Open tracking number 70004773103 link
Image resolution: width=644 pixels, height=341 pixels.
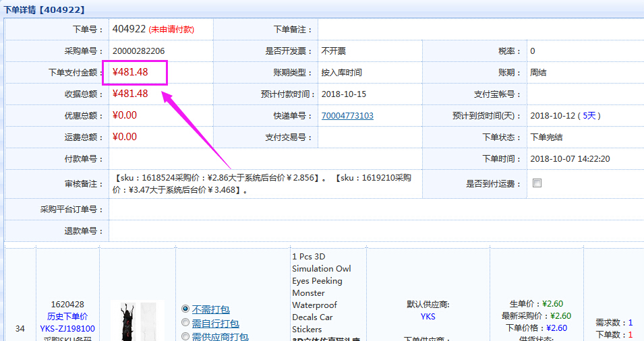347,116
